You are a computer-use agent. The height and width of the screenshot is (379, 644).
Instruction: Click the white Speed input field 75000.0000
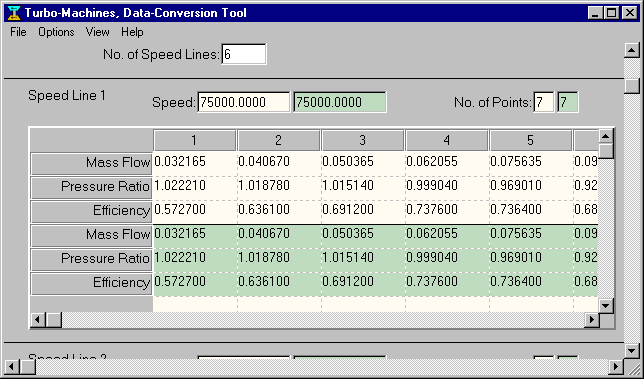[x=244, y=102]
